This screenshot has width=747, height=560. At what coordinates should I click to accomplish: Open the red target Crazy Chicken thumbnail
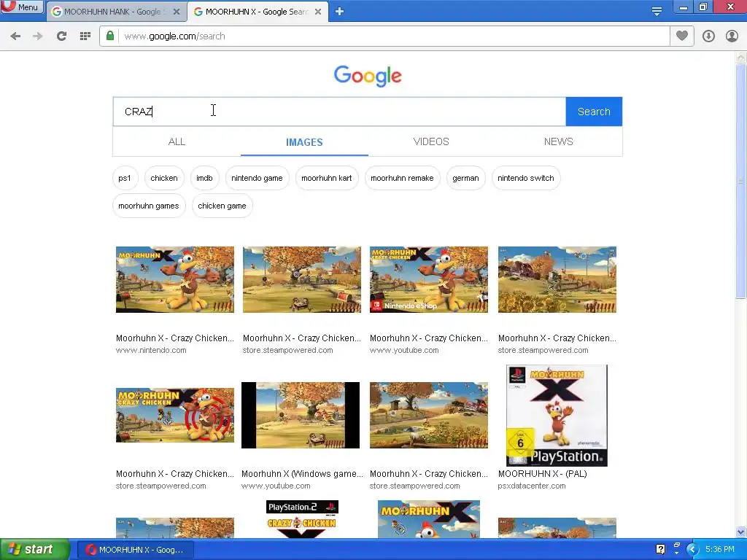175,415
